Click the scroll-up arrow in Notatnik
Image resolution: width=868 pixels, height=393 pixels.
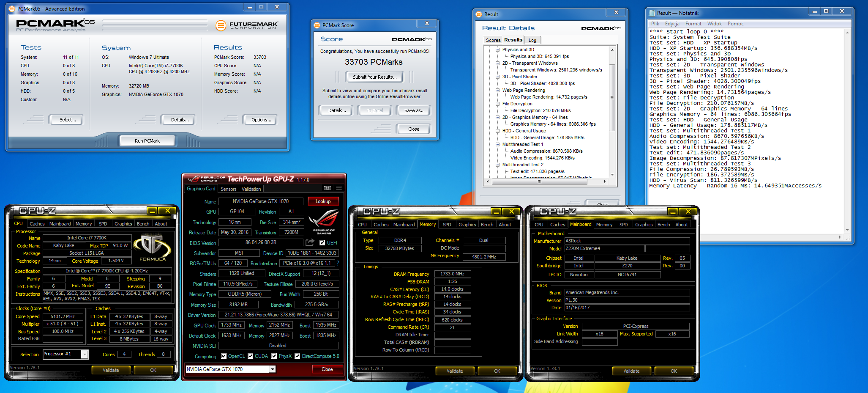point(847,32)
